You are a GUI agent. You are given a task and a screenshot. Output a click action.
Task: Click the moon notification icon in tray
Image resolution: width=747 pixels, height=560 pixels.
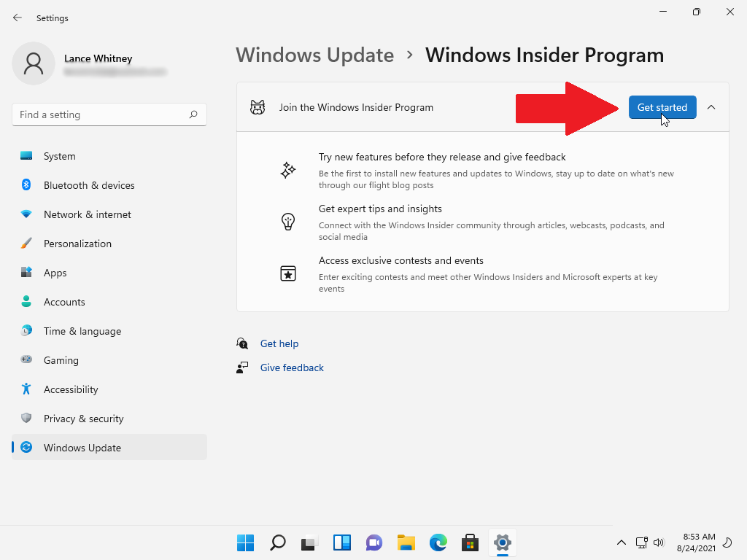pos(727,542)
